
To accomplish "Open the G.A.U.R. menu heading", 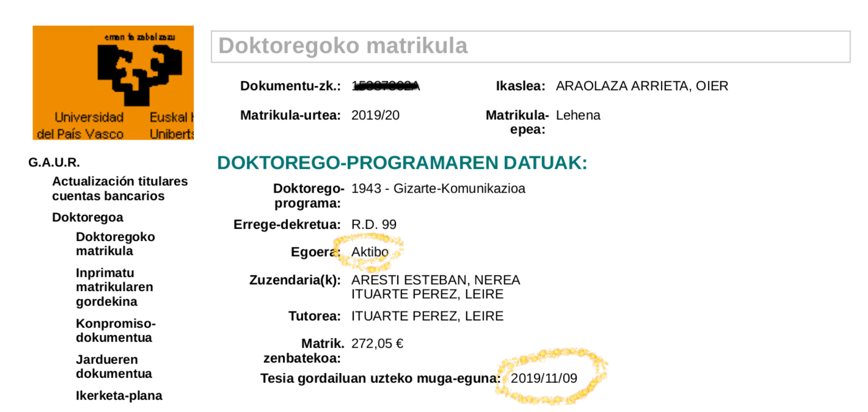I will pyautogui.click(x=54, y=162).
